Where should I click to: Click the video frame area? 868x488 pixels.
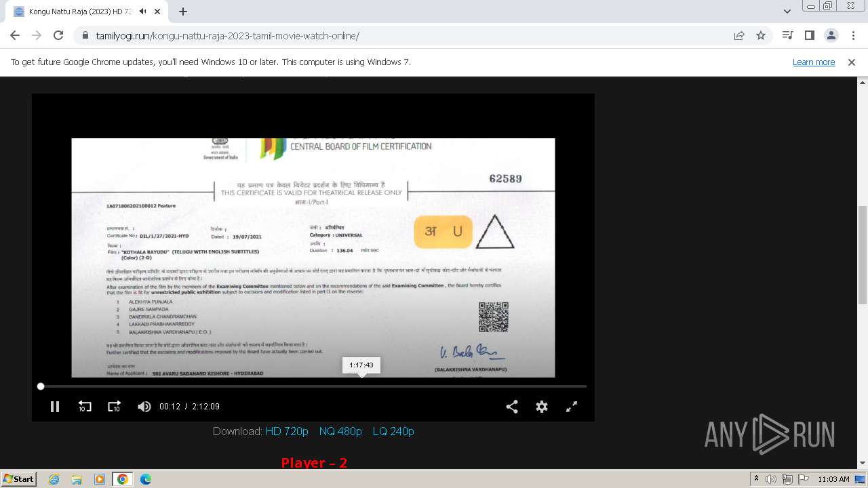tap(313, 258)
